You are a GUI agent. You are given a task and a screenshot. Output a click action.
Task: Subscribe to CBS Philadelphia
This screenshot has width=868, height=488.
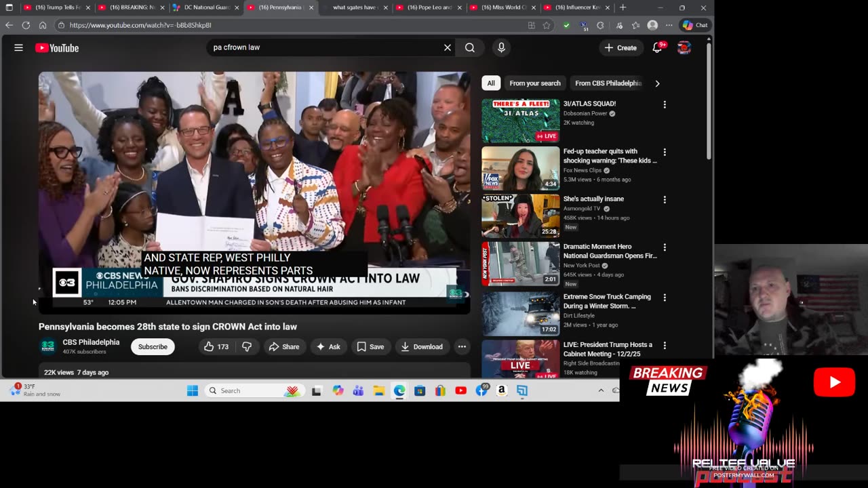[153, 346]
